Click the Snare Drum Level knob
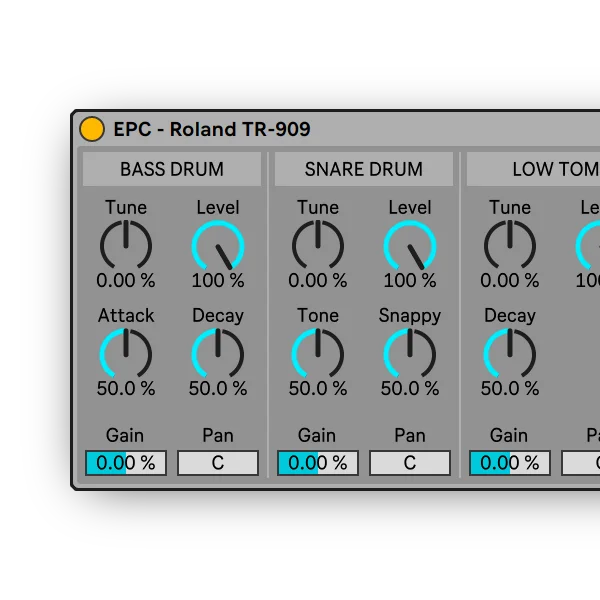The width and height of the screenshot is (600, 600). [410, 245]
